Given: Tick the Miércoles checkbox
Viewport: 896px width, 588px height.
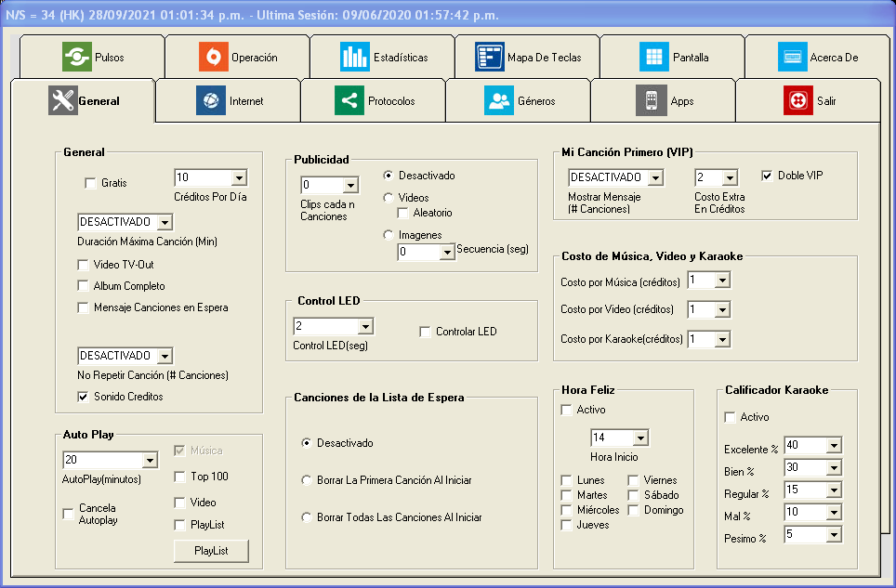Looking at the screenshot, I should [x=566, y=510].
